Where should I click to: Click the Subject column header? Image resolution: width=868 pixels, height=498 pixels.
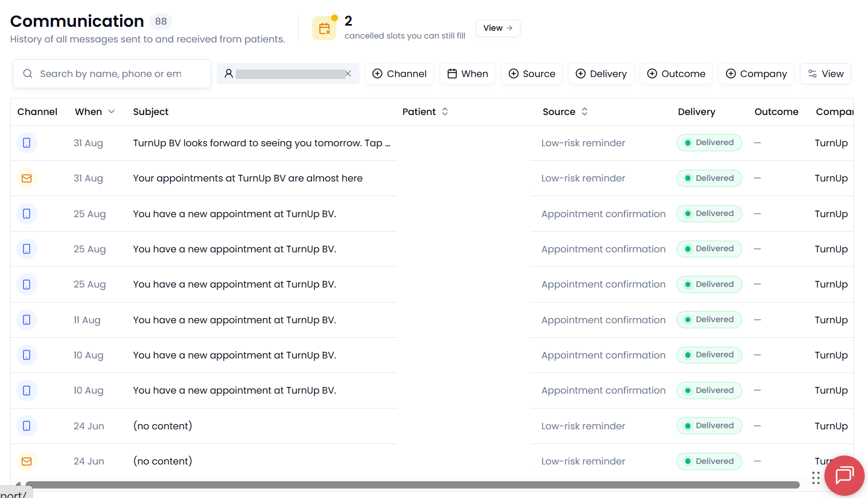pos(151,112)
